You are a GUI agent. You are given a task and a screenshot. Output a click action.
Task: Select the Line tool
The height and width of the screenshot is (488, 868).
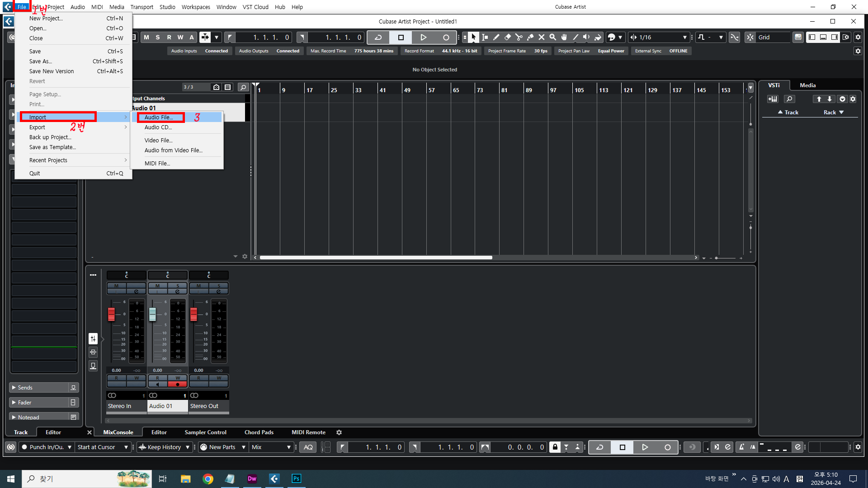pyautogui.click(x=575, y=37)
